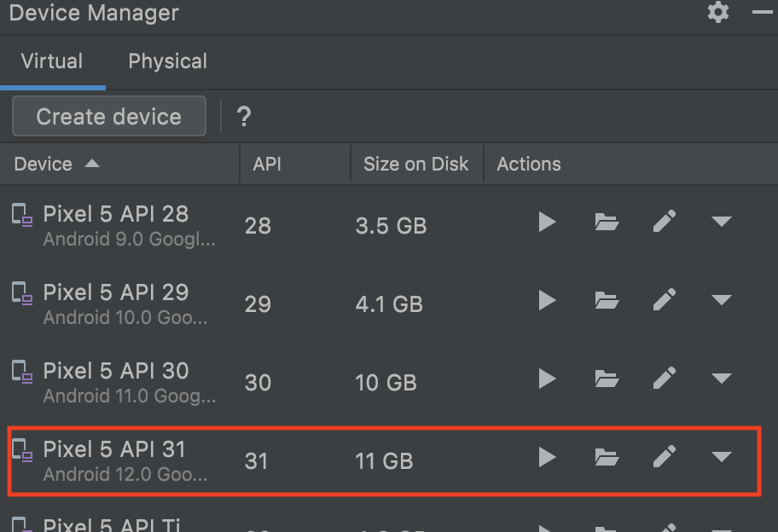Image resolution: width=778 pixels, height=532 pixels.
Task: Start the Pixel 5 API 30 emulator
Action: click(547, 379)
